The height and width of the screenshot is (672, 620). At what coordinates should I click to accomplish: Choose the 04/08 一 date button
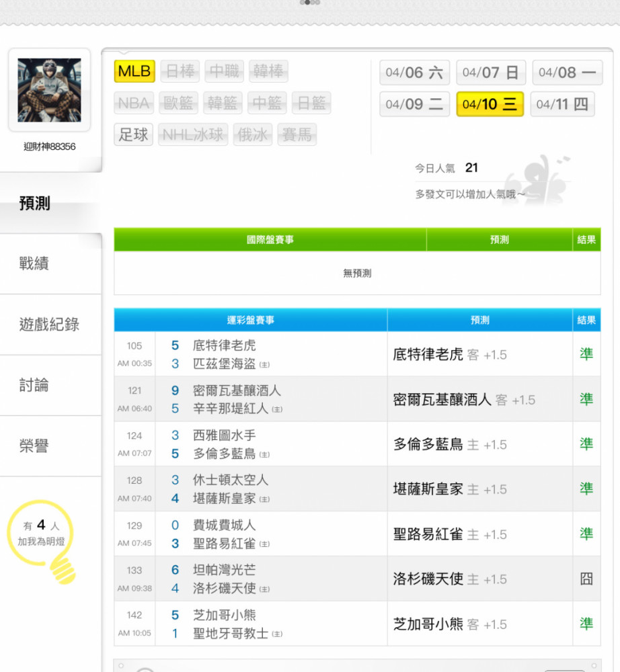coord(568,73)
